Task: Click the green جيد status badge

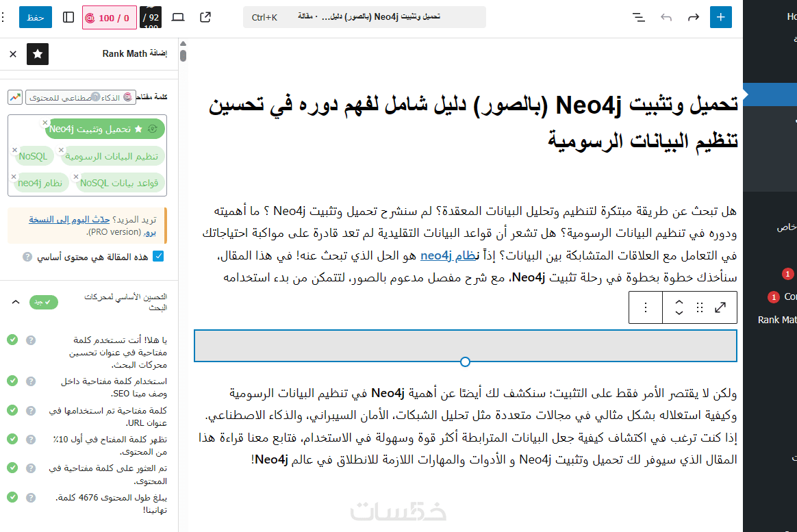Action: pos(44,302)
